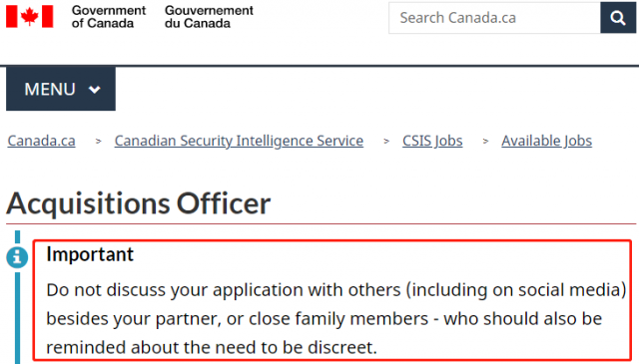Click the Gouvernement du Canada text

pos(209,17)
